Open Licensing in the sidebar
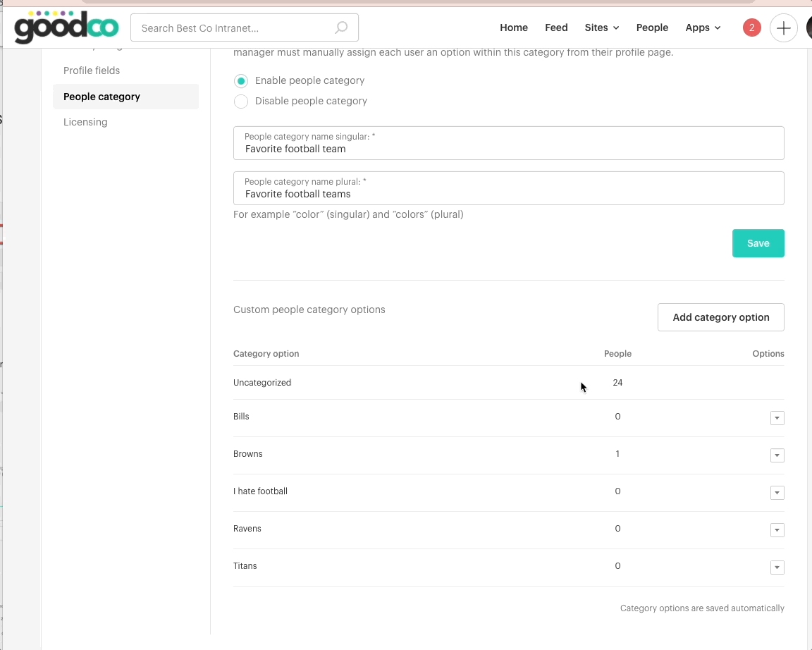 (85, 122)
